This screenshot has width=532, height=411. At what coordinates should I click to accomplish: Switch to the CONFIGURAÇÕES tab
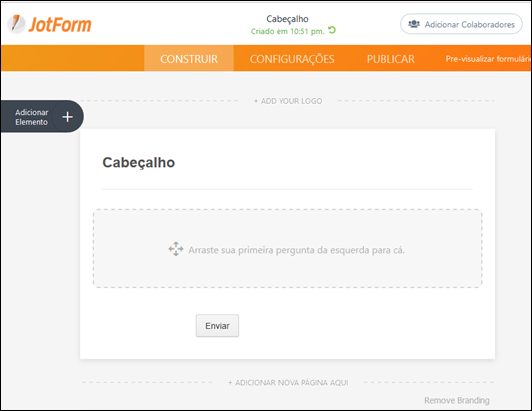(x=292, y=59)
